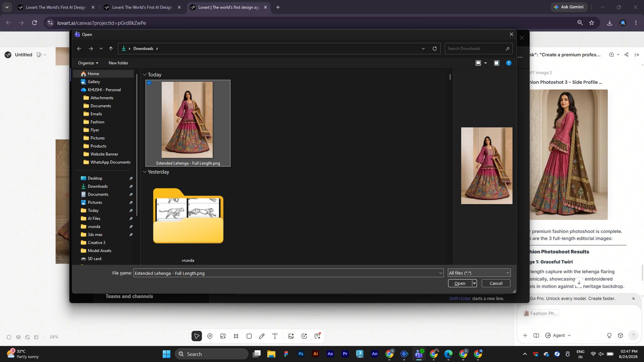Collapse the Today group

[145, 75]
